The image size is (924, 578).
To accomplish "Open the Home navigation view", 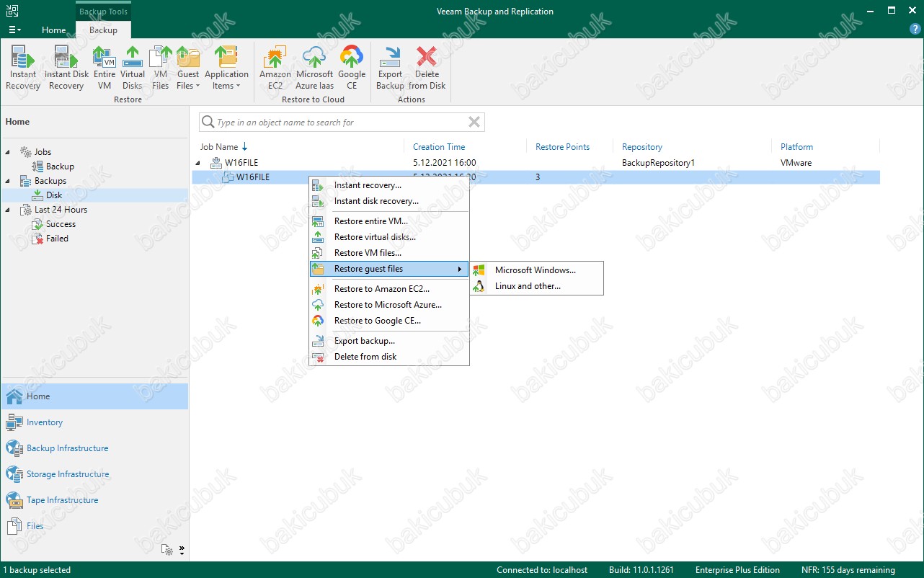I will click(x=94, y=396).
